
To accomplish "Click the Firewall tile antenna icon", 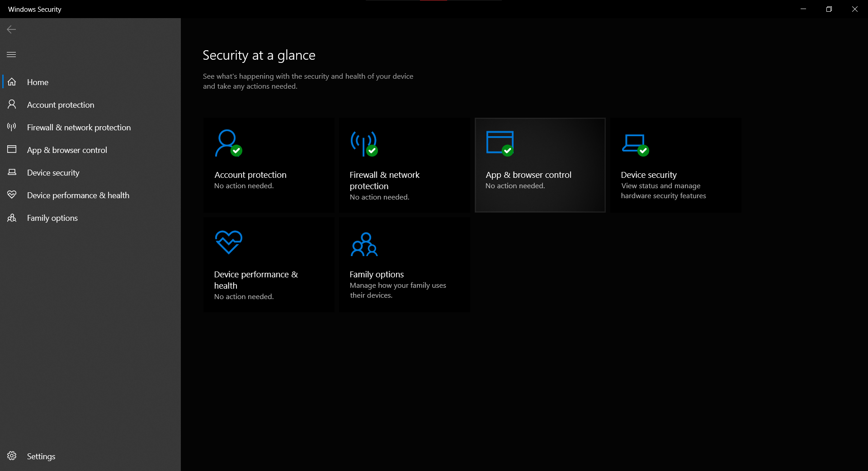I will coord(364,144).
